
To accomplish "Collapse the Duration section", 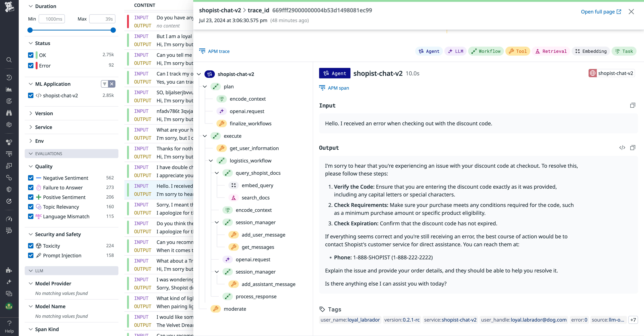I will [x=31, y=6].
